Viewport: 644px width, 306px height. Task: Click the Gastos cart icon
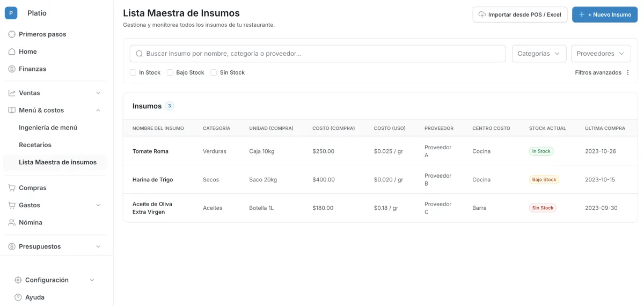12,205
